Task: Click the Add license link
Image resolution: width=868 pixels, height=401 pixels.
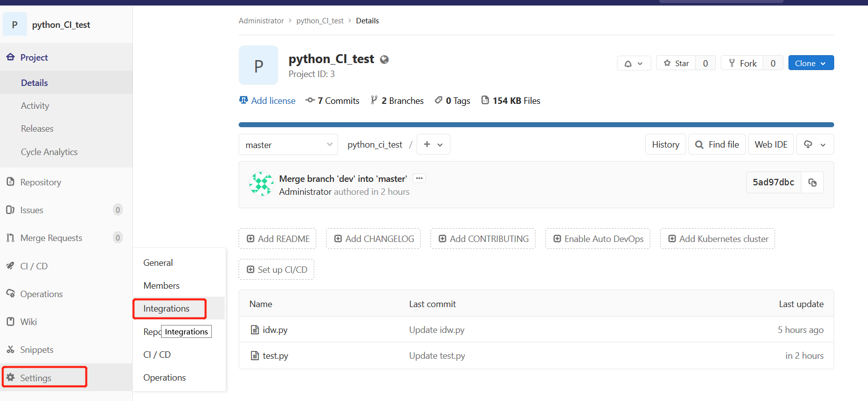Action: pos(273,100)
